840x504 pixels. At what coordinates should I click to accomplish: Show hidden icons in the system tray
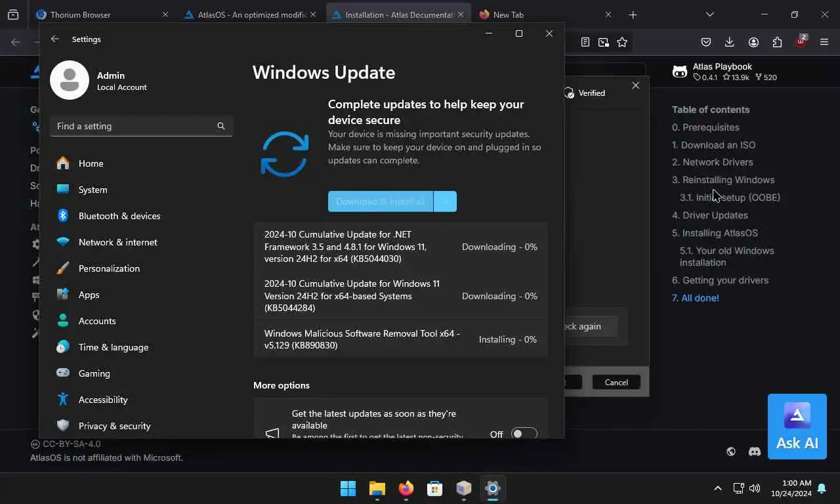pos(718,488)
